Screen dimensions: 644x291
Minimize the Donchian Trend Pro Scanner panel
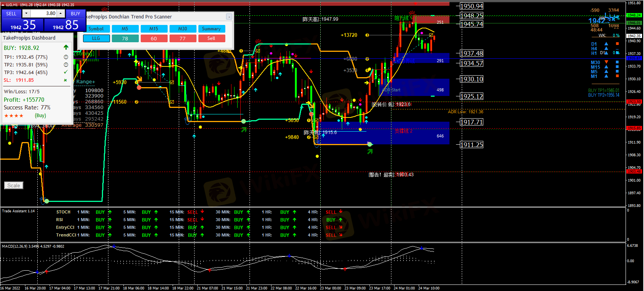(x=229, y=17)
